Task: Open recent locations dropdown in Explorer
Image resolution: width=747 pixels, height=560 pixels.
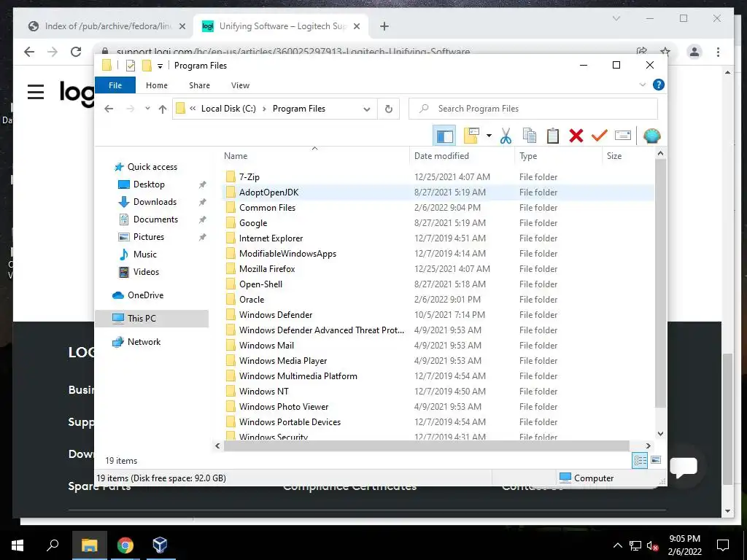Action: tap(147, 109)
